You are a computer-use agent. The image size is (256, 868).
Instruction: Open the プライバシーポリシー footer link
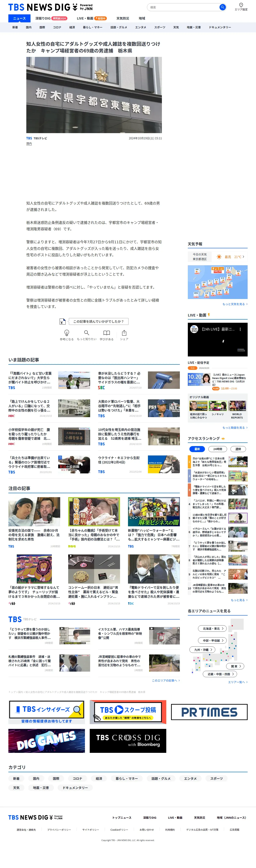[x=59, y=830]
